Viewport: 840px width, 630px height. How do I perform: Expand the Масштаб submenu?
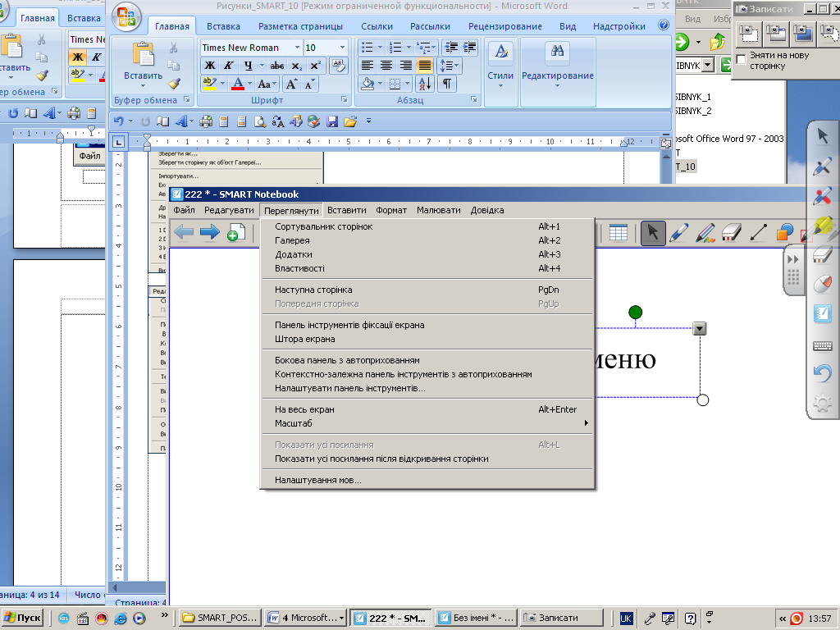[x=428, y=423]
